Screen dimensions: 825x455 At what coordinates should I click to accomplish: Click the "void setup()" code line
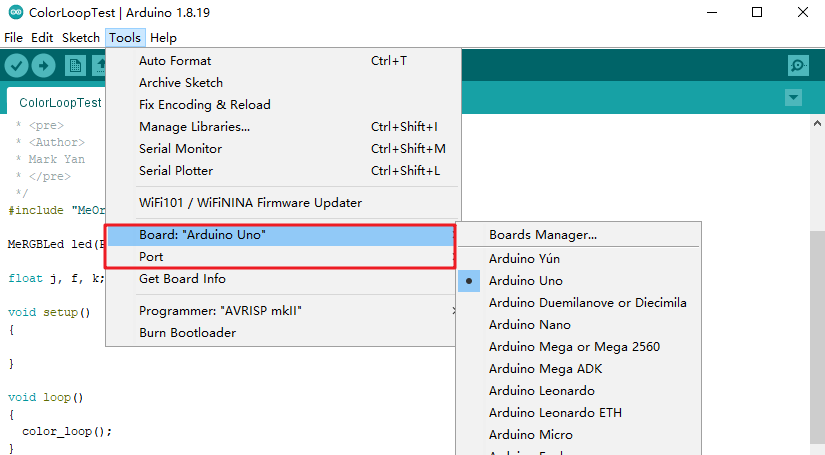coord(49,312)
